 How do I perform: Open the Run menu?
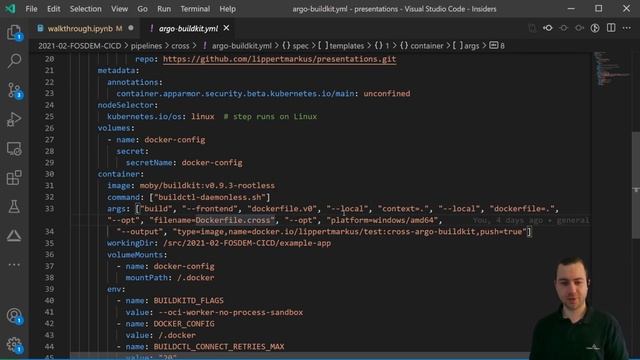coord(164,9)
